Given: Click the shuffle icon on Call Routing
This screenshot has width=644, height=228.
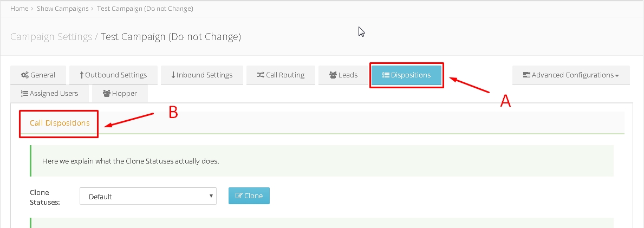Looking at the screenshot, I should tap(261, 75).
